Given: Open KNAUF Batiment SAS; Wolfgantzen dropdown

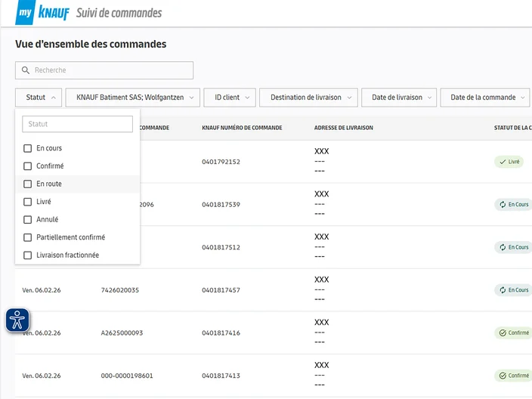Looking at the screenshot, I should click(133, 97).
